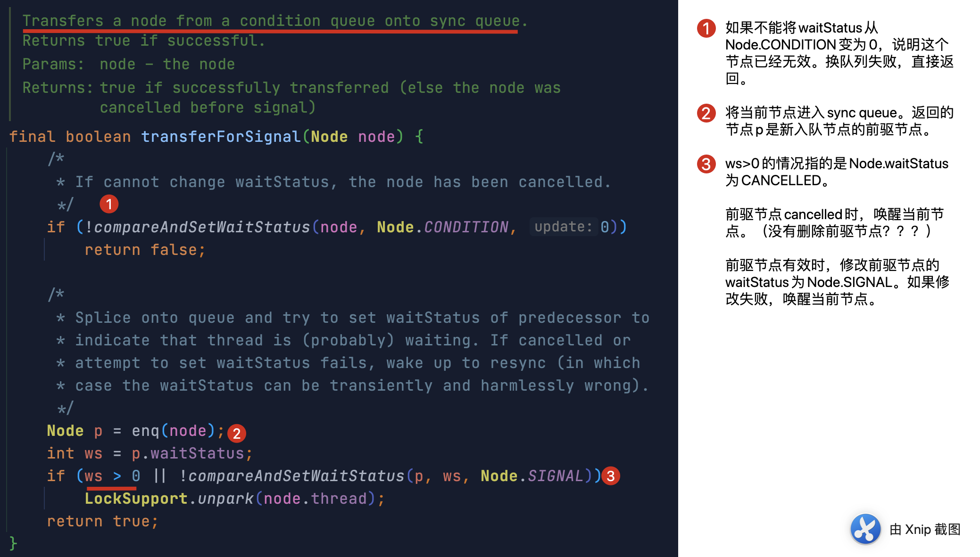The height and width of the screenshot is (557, 980).
Task: Click red annotation bullet 1 in notes
Action: [706, 28]
